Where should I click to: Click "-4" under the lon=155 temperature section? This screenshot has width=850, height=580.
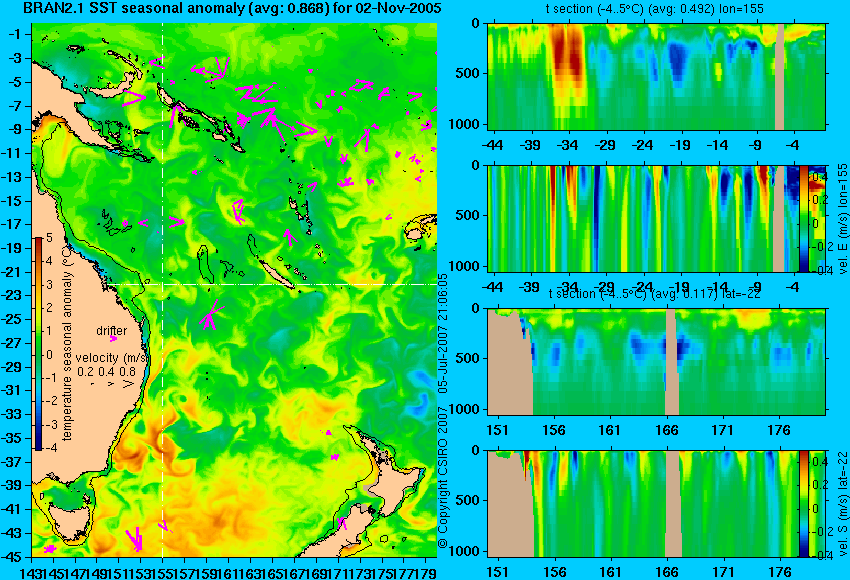point(794,145)
